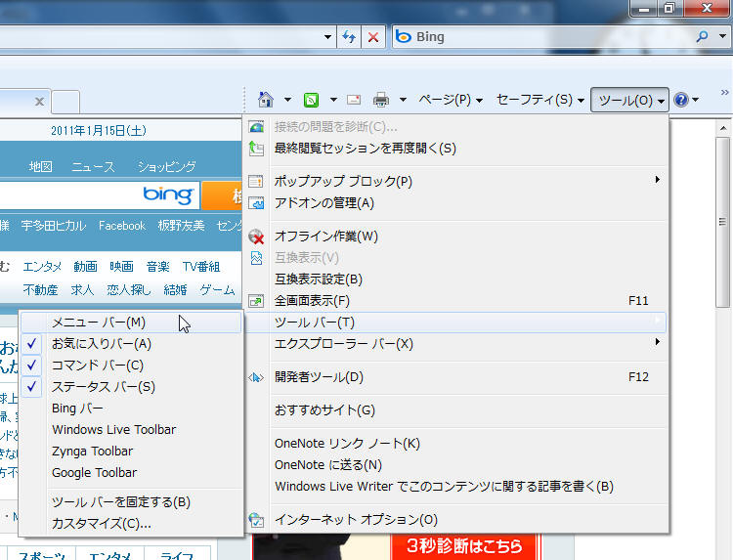Click the 宇多田ヒカル trending link
Viewport: 733px width, 560px height.
(54, 226)
